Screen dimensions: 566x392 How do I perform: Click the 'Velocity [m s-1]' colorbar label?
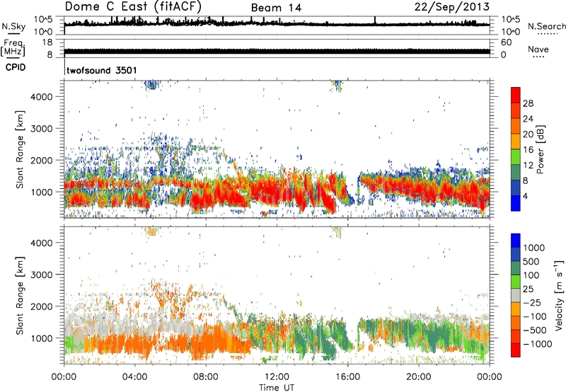pyautogui.click(x=559, y=295)
